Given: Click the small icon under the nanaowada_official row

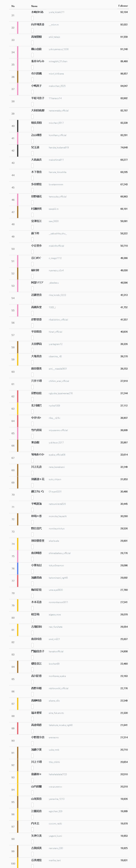Looking at the screenshot, I should point(32,117).
